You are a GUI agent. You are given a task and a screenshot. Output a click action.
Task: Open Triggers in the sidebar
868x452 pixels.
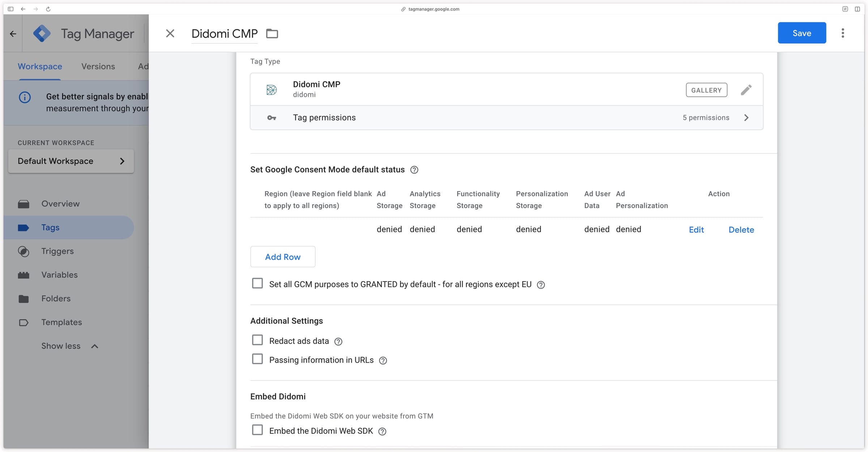[69, 251]
